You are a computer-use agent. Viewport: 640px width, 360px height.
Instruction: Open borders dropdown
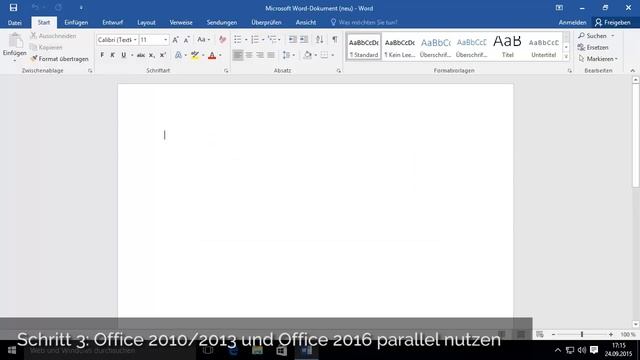[333, 55]
